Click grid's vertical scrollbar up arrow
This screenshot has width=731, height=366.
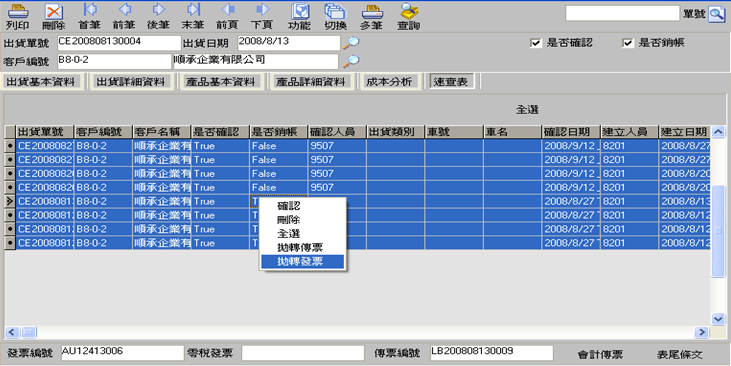click(718, 132)
